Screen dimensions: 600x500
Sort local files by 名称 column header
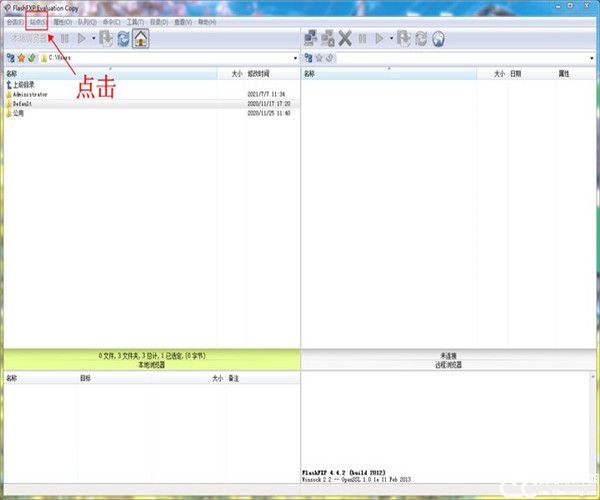[x=12, y=74]
